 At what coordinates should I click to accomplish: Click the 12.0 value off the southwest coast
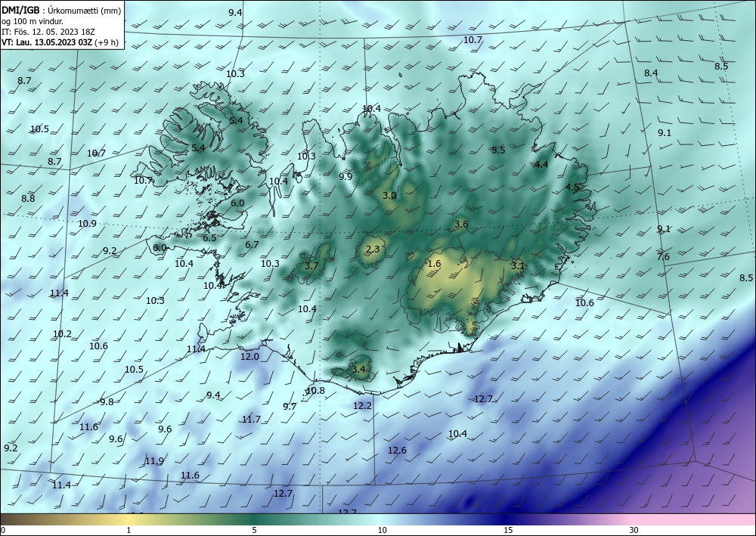pyautogui.click(x=249, y=357)
